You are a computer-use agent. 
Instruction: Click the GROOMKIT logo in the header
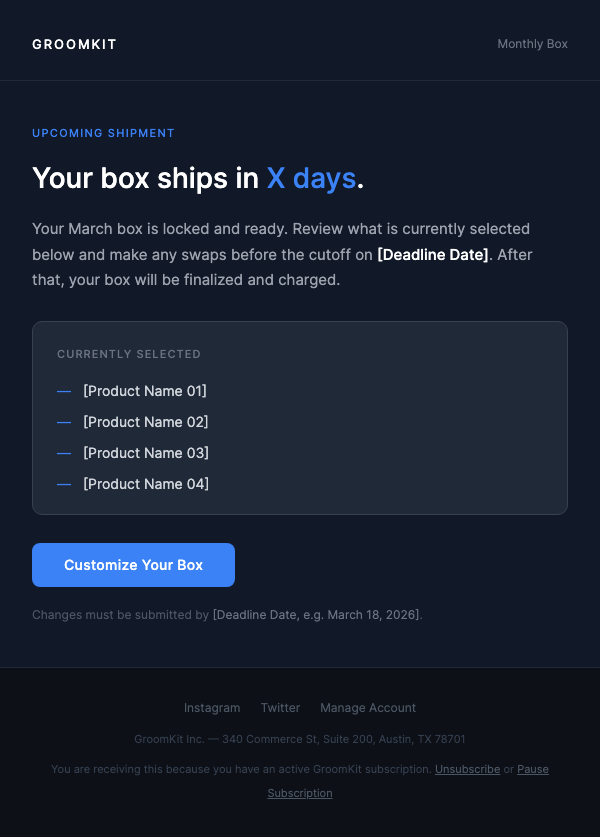(74, 44)
